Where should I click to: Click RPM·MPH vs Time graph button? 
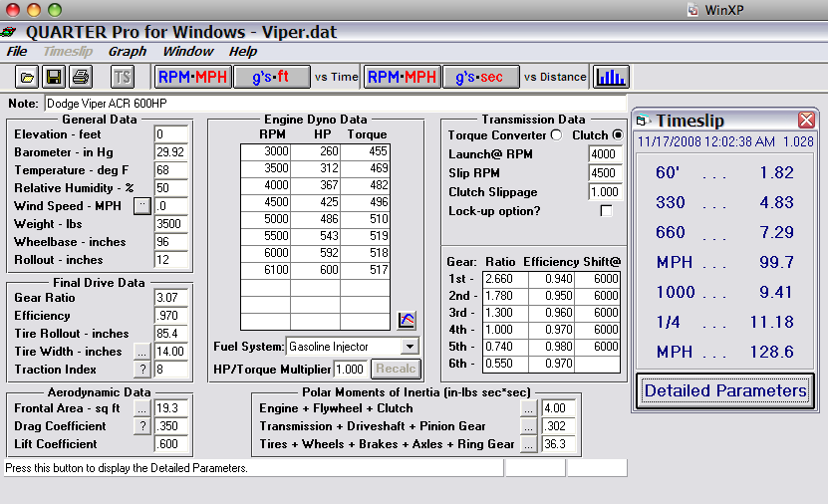193,77
